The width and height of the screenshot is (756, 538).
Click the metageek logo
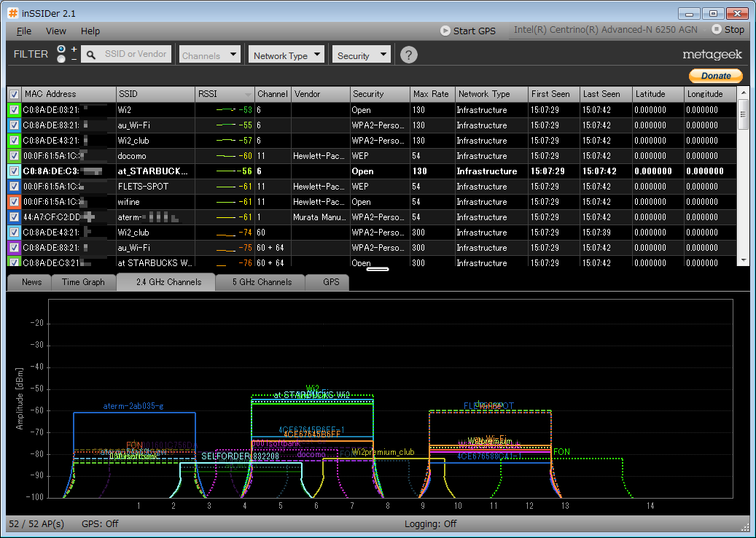712,55
